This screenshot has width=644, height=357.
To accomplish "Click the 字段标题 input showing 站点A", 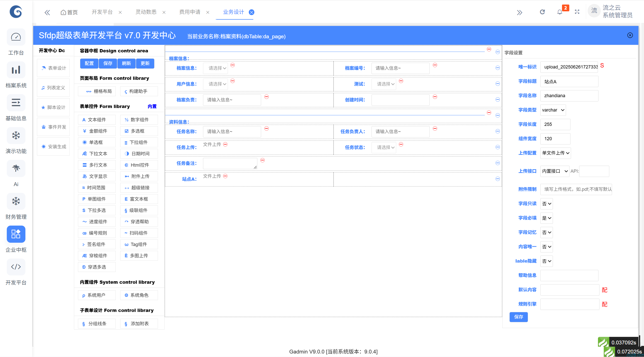I will pyautogui.click(x=569, y=81).
